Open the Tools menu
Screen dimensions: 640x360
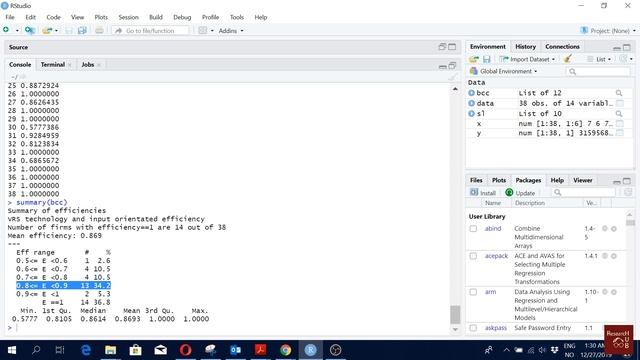coord(237,17)
